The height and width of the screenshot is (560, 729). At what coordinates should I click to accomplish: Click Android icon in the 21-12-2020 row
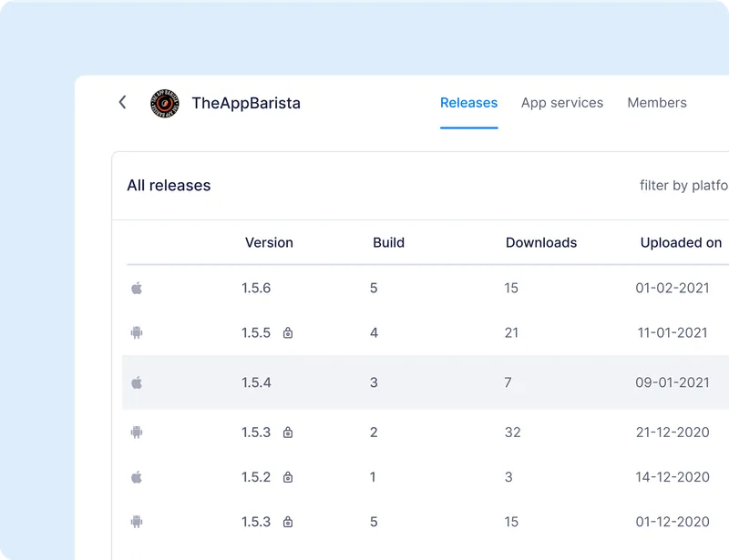(137, 433)
